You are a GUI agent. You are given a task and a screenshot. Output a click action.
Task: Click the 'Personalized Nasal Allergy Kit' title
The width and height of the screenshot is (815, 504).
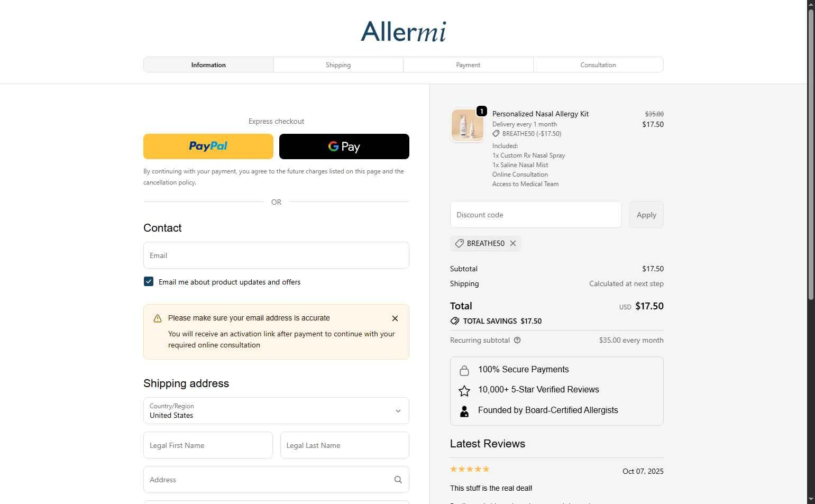click(x=541, y=114)
